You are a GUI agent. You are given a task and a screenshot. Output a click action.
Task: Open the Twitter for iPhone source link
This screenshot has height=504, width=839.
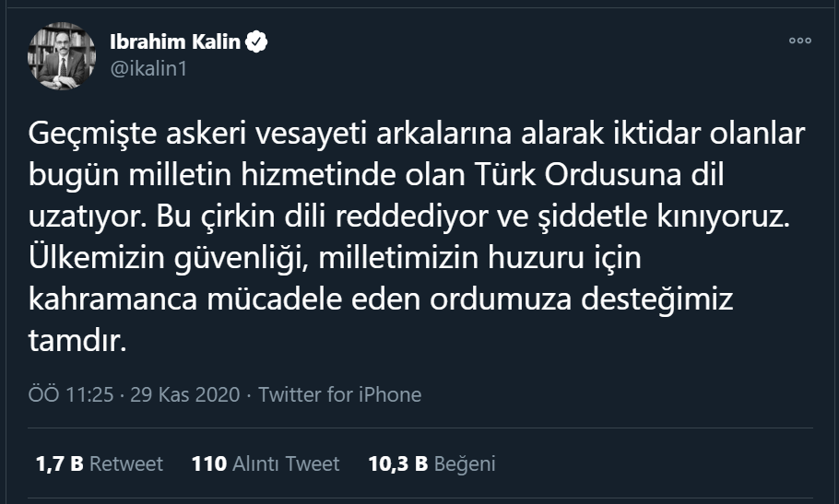(x=339, y=394)
